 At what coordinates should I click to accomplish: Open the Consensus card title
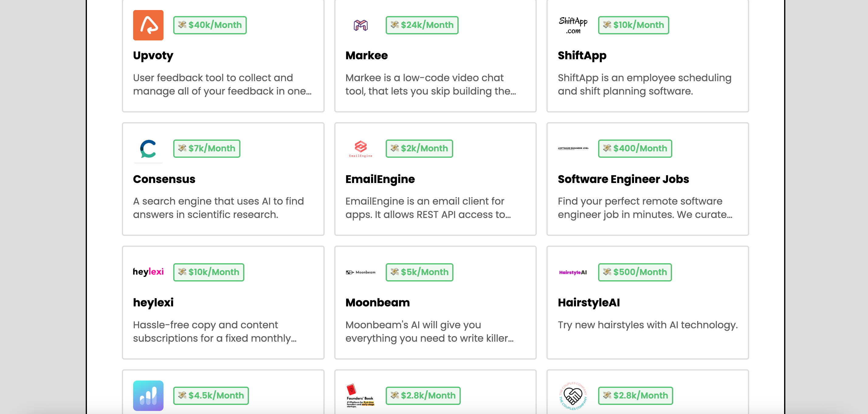pos(164,179)
